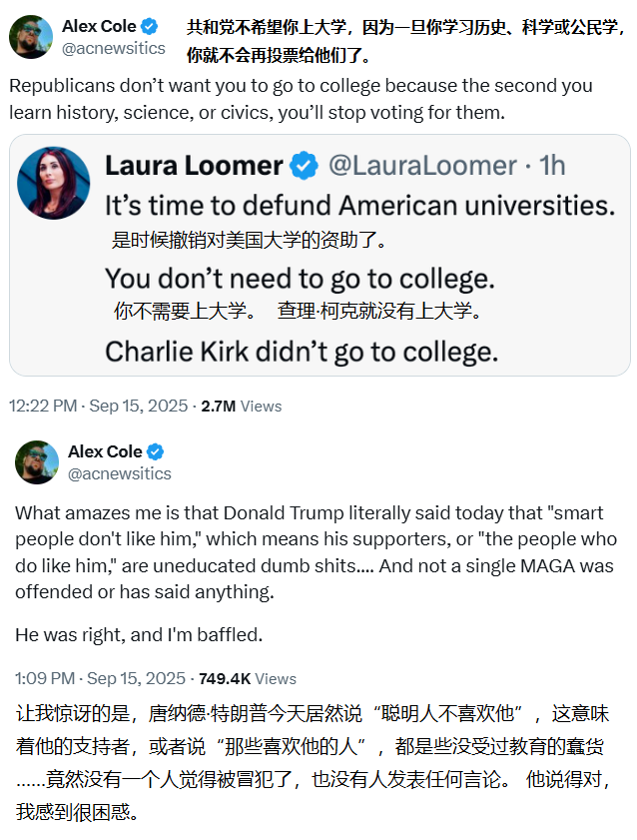Image resolution: width=637 pixels, height=840 pixels.
Task: Open the @acnewsitics handle in second tweet
Action: (x=120, y=473)
